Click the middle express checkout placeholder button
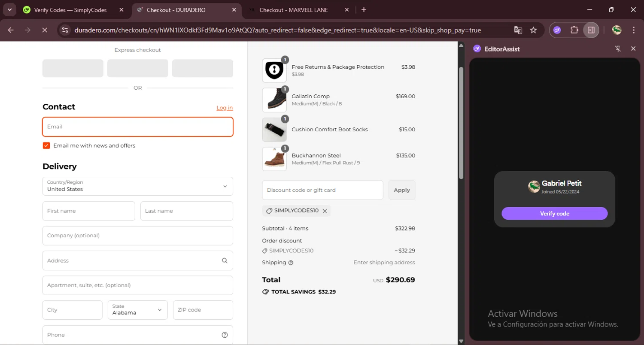 (x=138, y=68)
